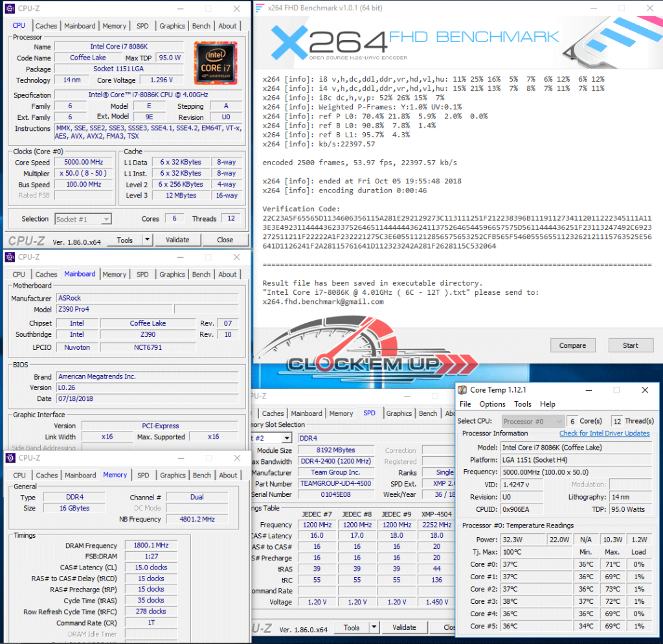The image size is (663, 644).
Task: Open the memory slot #2 dropdown
Action: pyautogui.click(x=287, y=438)
